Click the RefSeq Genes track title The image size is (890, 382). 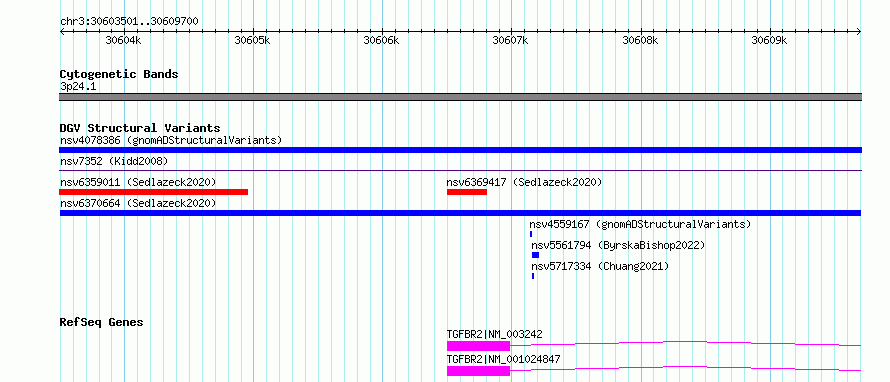[x=101, y=322]
